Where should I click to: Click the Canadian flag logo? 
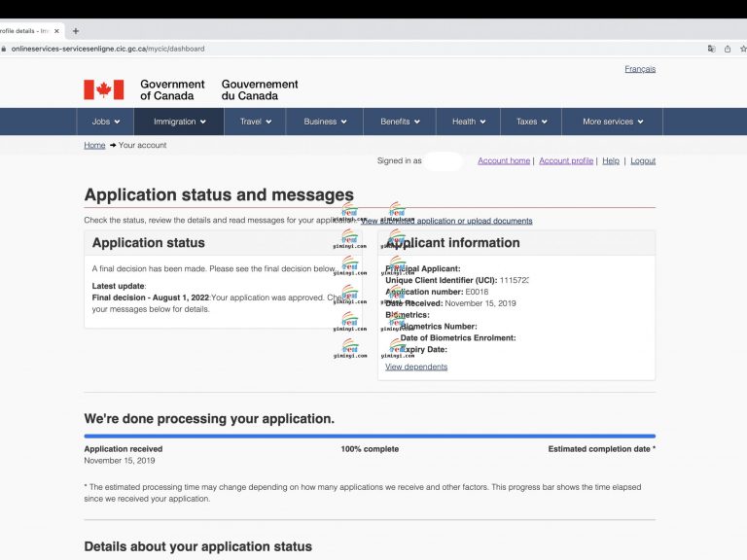(x=103, y=90)
